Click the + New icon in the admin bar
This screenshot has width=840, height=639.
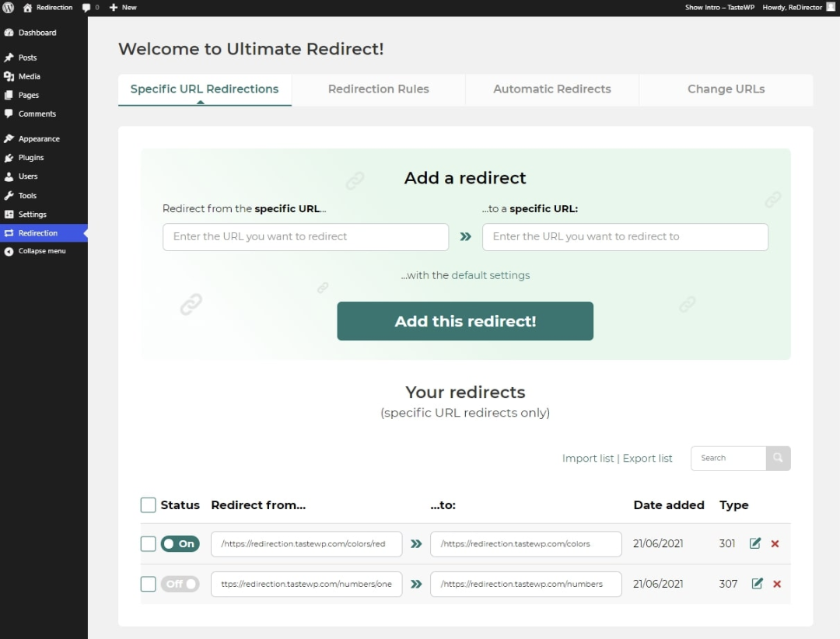(115, 7)
